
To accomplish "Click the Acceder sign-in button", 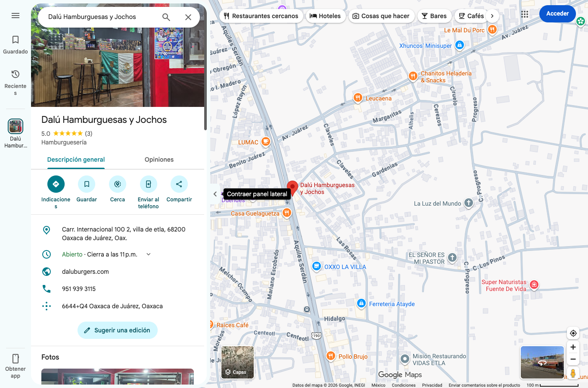I will point(557,14).
